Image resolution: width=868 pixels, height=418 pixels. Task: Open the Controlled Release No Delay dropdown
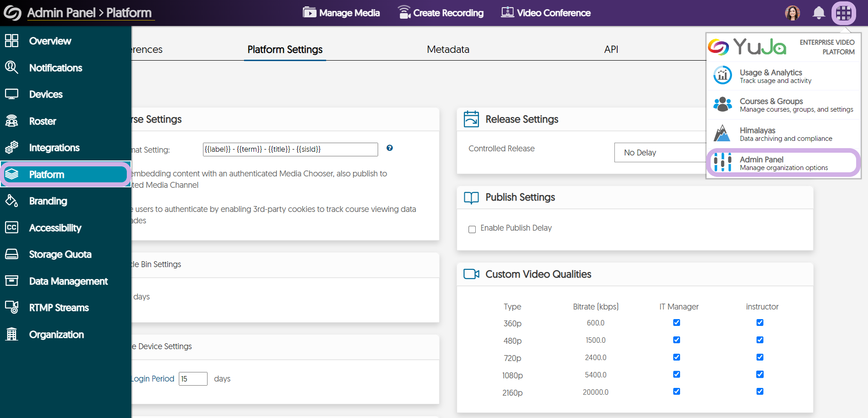coord(660,153)
